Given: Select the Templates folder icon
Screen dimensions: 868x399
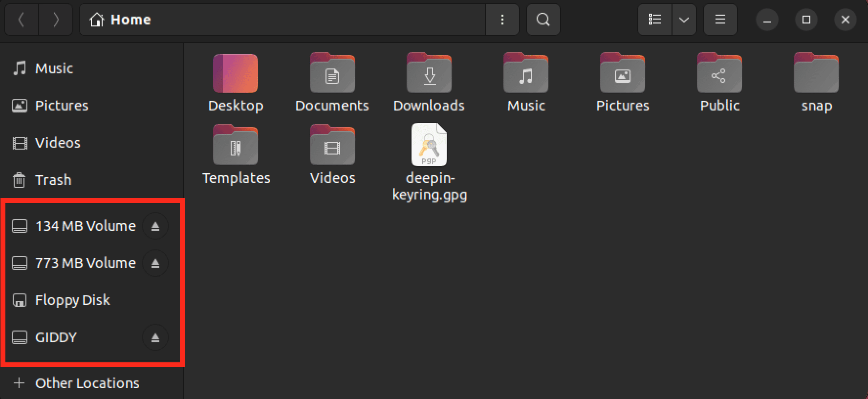Looking at the screenshot, I should tap(236, 146).
